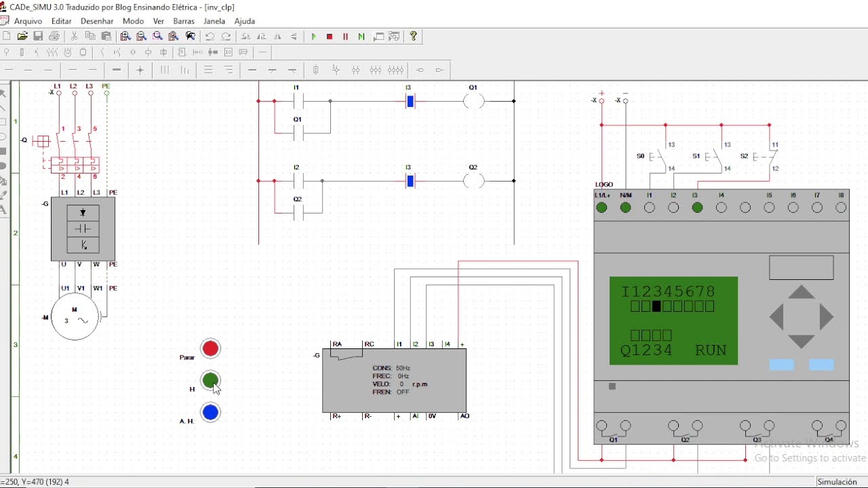Click LOGO right arrow key

(827, 317)
